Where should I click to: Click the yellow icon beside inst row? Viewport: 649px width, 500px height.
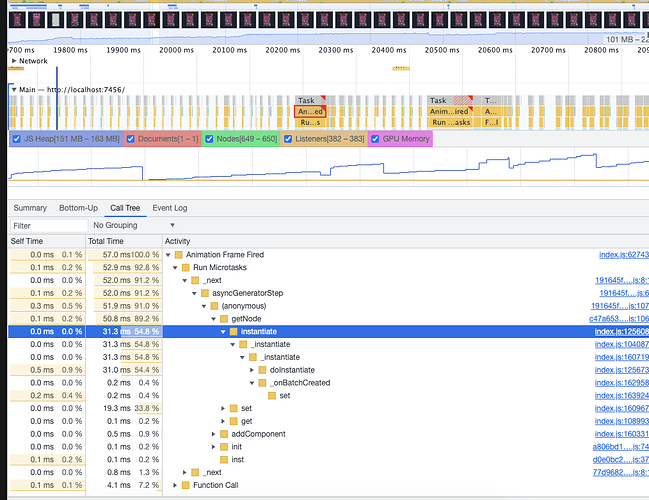[x=224, y=459]
